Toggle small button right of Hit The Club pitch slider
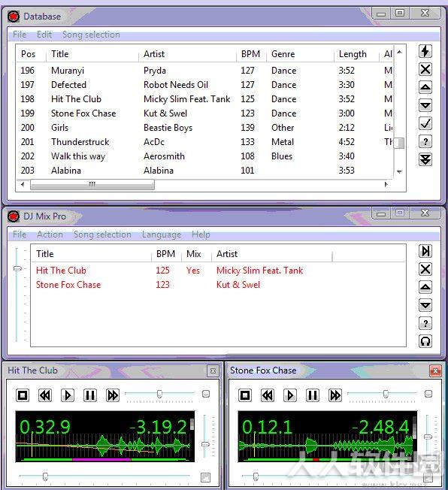 [206, 394]
